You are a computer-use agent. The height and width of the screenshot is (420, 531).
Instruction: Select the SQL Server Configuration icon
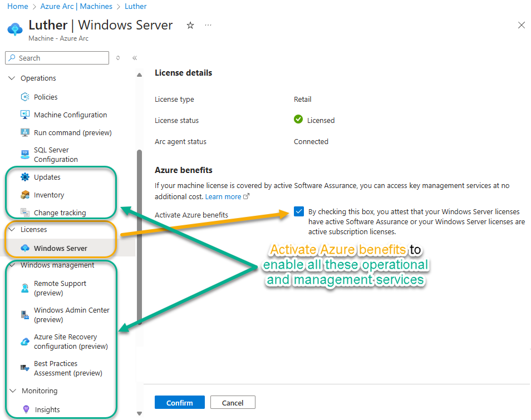(25, 155)
